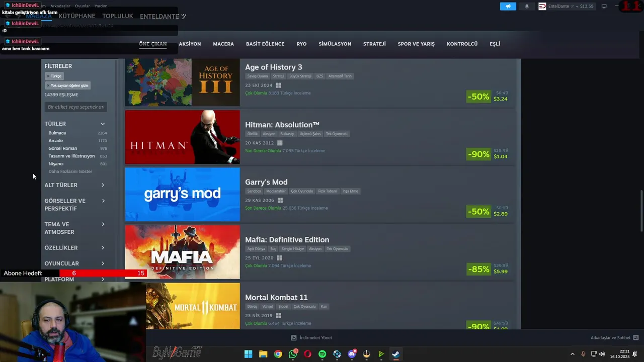Viewport: 644px width, 362px height.
Task: Open the Windows Start menu
Action: tap(248, 354)
